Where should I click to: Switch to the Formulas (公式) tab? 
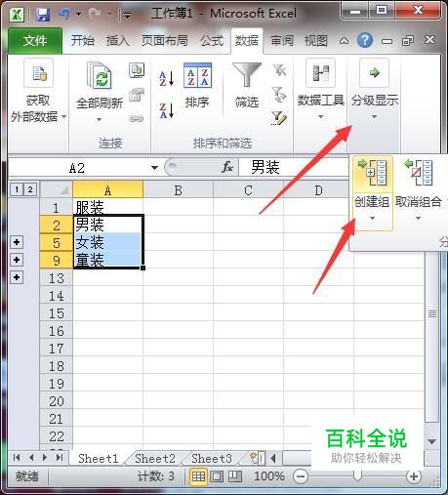tap(212, 41)
